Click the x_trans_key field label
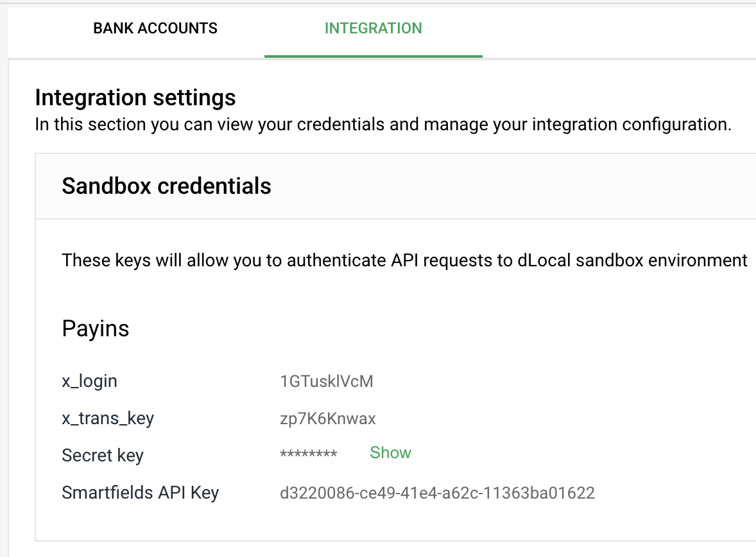The image size is (756, 557). point(108,419)
